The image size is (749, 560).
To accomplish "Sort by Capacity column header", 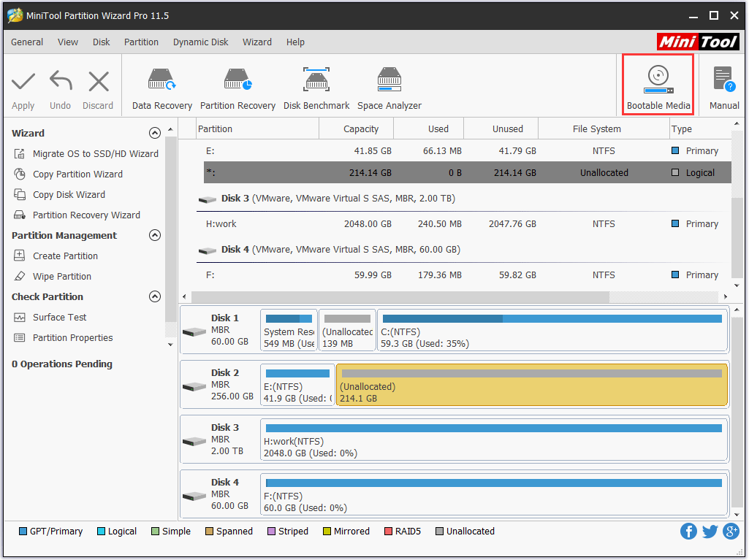I will [357, 129].
